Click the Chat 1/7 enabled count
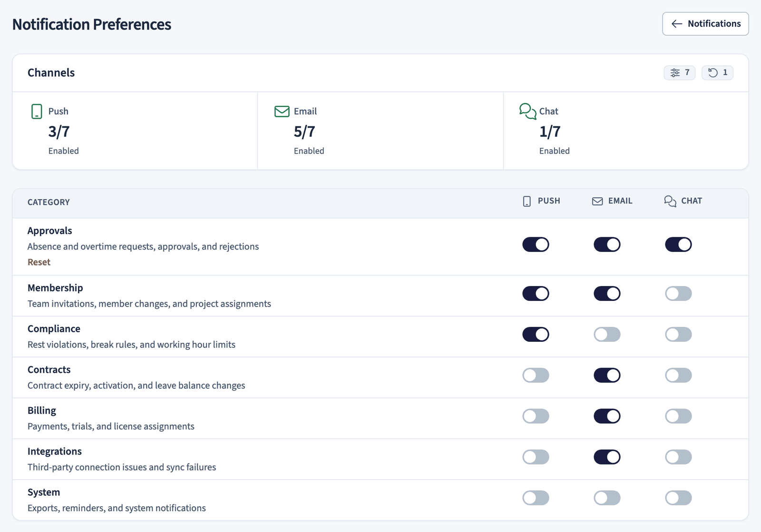The height and width of the screenshot is (532, 761). tap(550, 131)
